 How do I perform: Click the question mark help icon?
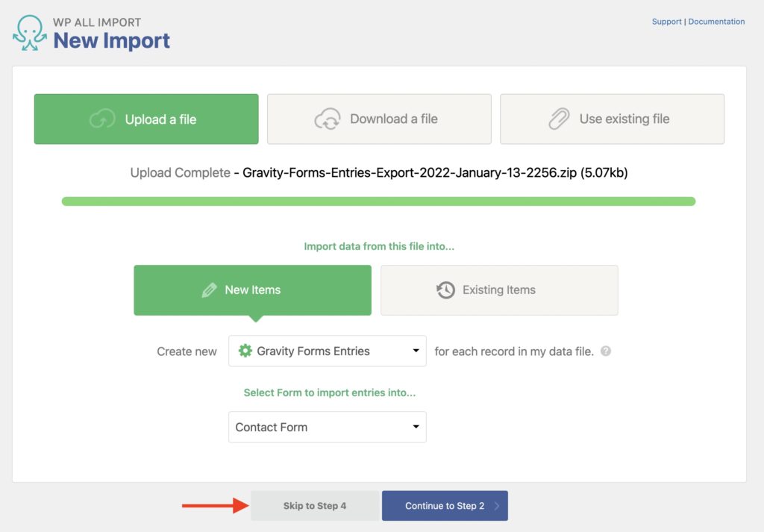[605, 351]
